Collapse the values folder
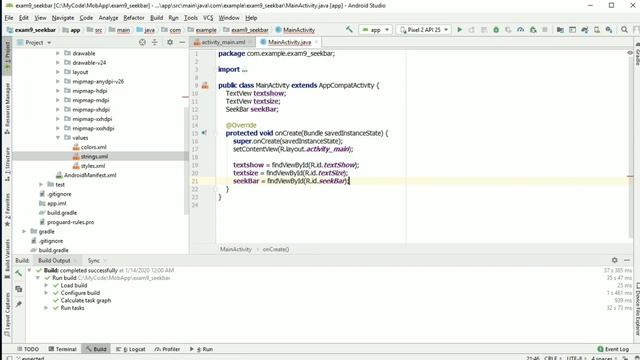 coord(58,138)
